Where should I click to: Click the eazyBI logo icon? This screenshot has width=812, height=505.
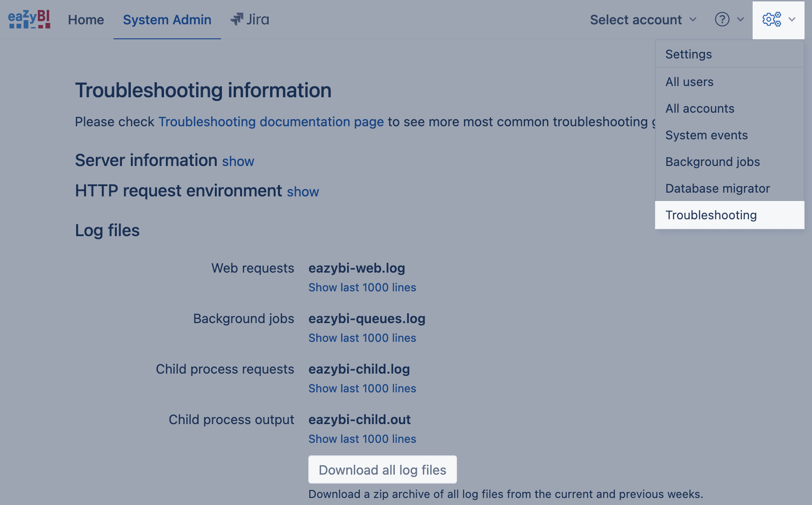click(29, 20)
